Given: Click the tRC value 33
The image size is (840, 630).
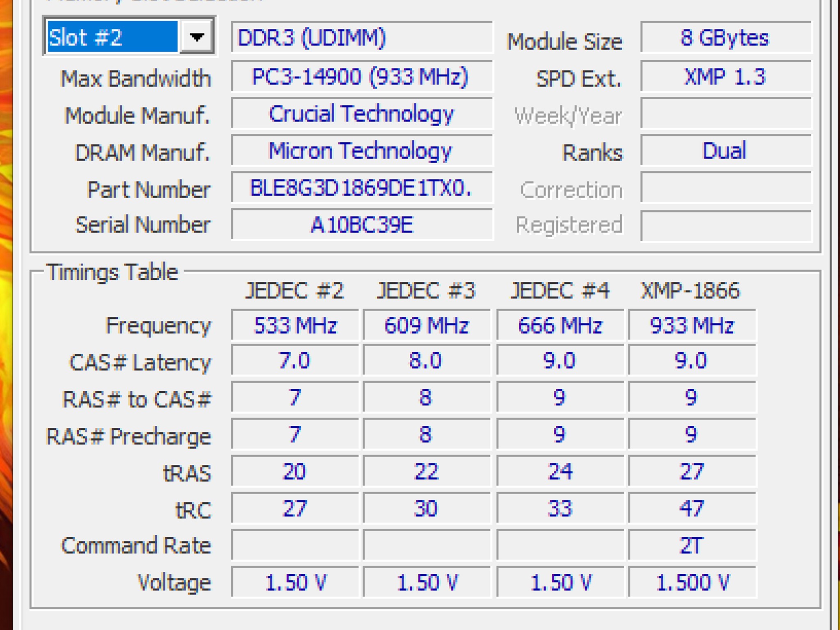Looking at the screenshot, I should click(x=560, y=508).
